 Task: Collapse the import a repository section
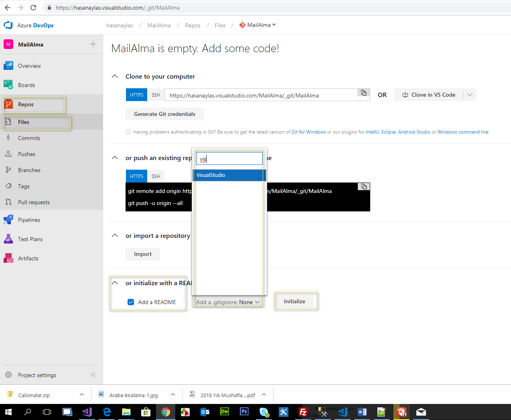tap(115, 235)
